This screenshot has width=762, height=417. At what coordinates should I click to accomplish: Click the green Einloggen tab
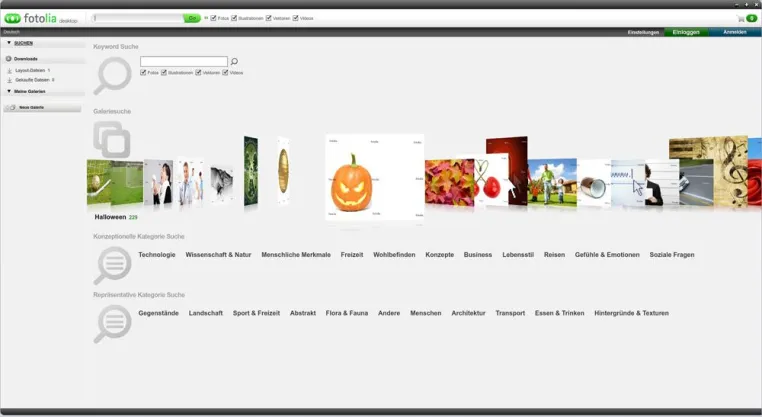pos(686,32)
